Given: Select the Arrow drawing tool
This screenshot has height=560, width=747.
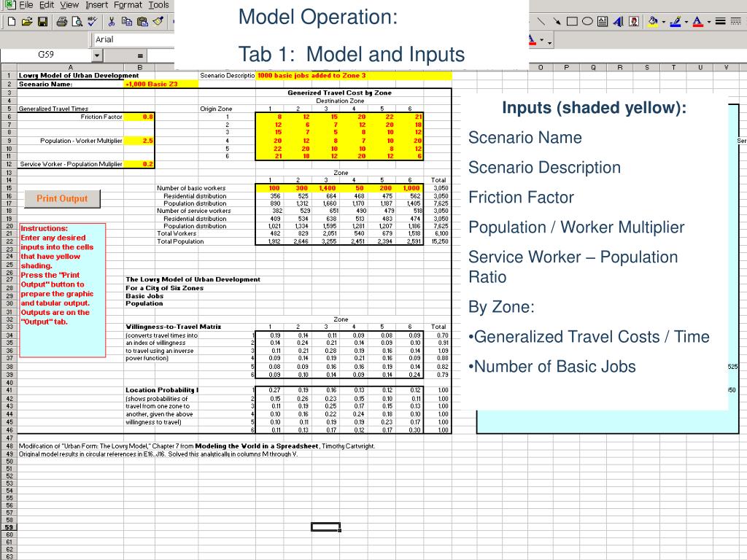Looking at the screenshot, I should pos(557,21).
